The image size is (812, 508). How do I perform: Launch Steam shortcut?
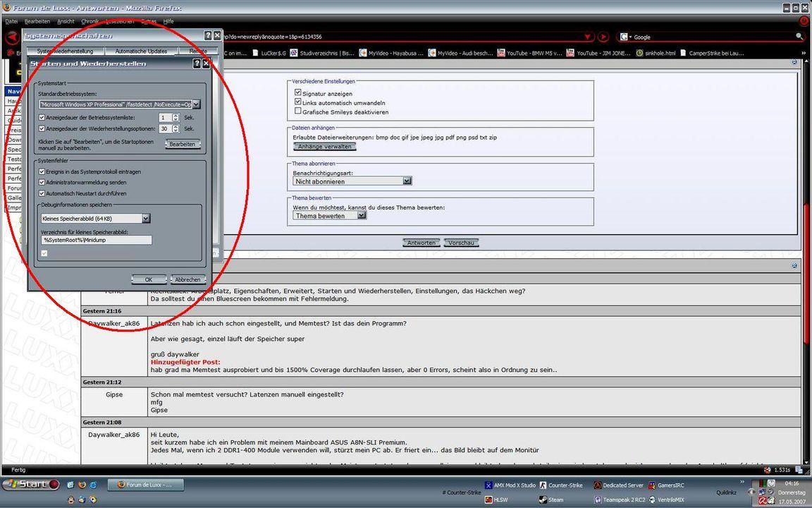[x=551, y=500]
